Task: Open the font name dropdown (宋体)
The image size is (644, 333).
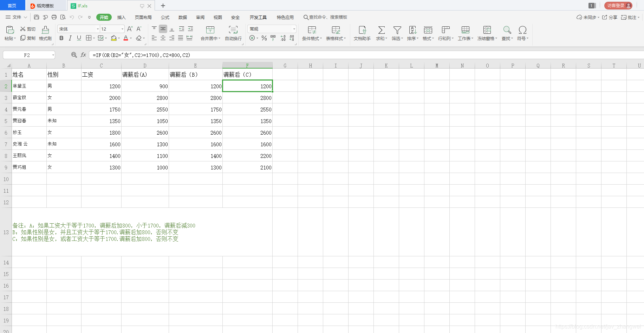Action: (98, 29)
